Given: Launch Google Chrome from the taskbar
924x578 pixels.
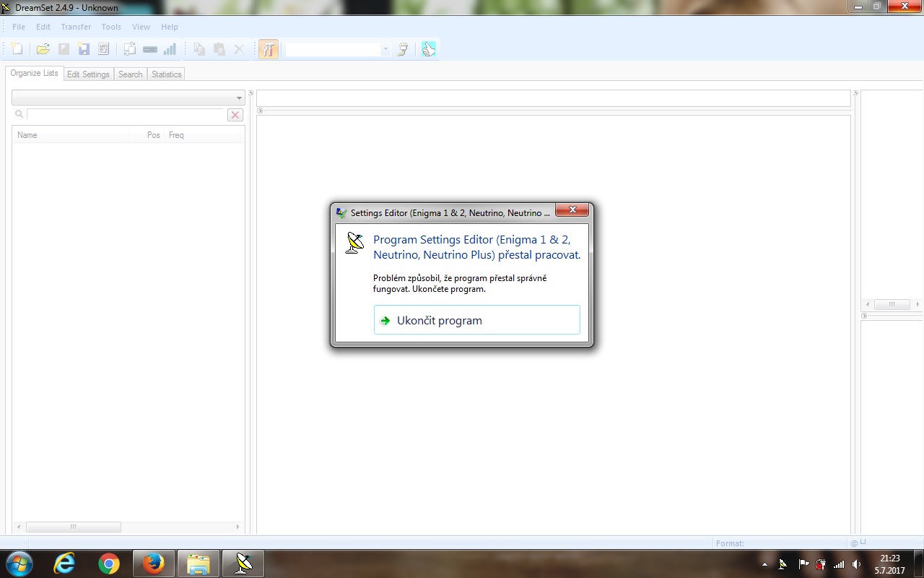Looking at the screenshot, I should tap(109, 564).
